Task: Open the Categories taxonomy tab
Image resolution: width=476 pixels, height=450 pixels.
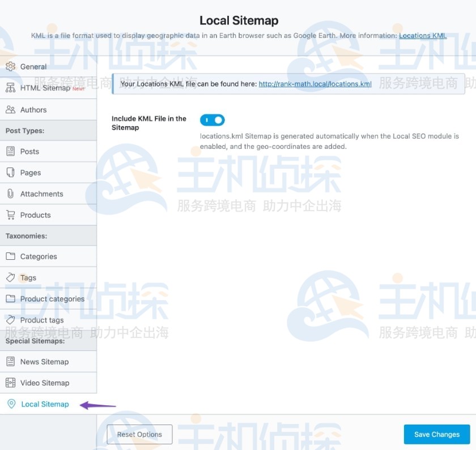Action: click(x=39, y=256)
